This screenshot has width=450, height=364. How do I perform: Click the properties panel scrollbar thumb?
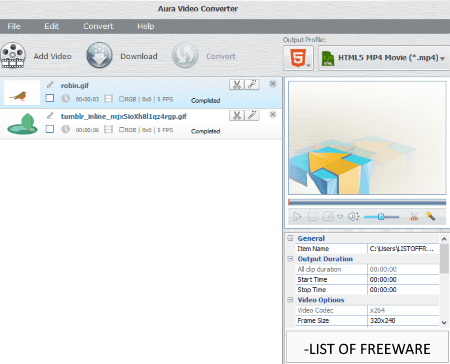click(x=444, y=259)
